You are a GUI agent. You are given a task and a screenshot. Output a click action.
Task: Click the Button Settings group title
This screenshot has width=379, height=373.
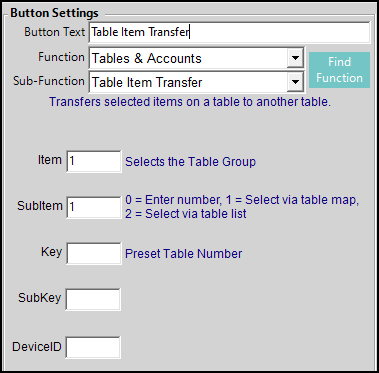(54, 13)
